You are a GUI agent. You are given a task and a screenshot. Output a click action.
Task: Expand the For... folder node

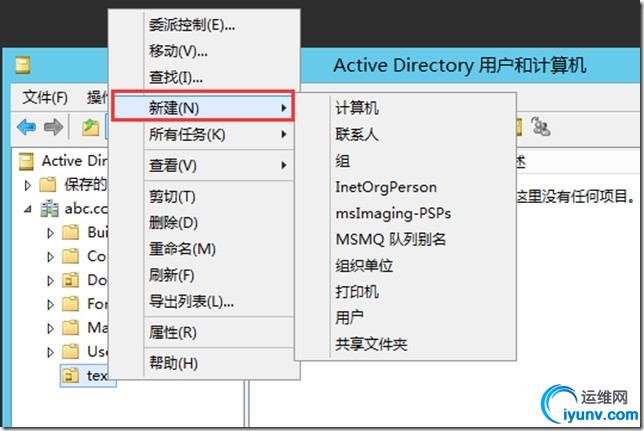[50, 304]
